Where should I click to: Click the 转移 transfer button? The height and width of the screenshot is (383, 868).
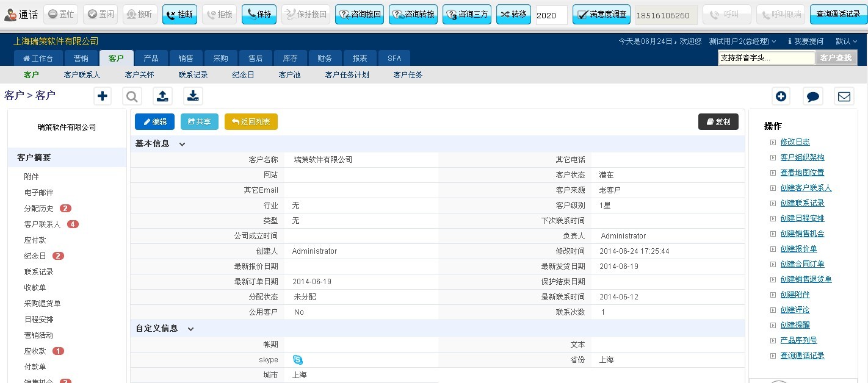pos(514,15)
